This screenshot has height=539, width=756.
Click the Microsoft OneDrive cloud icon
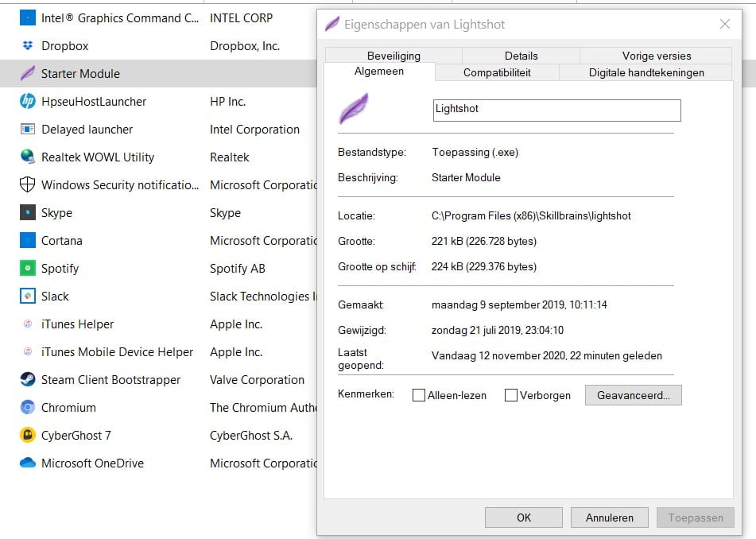pyautogui.click(x=28, y=463)
